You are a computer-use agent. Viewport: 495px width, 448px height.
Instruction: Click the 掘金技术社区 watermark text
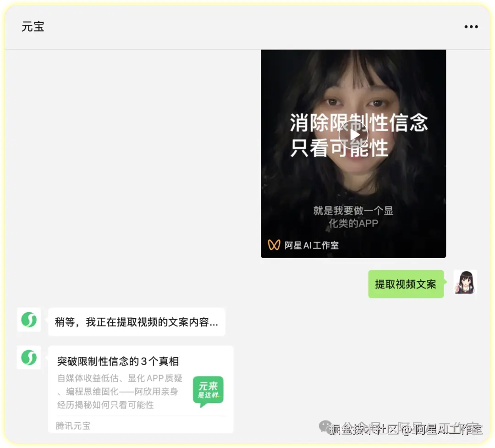(363, 429)
